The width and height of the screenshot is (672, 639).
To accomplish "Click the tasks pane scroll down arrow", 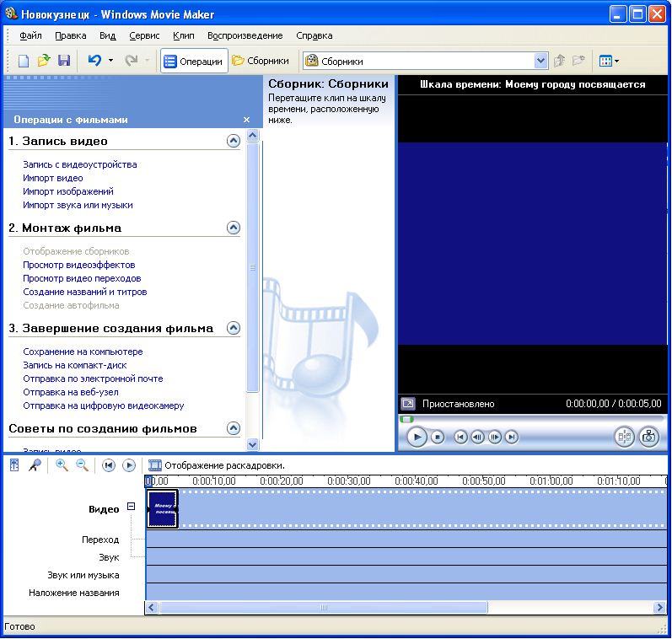I will point(253,444).
